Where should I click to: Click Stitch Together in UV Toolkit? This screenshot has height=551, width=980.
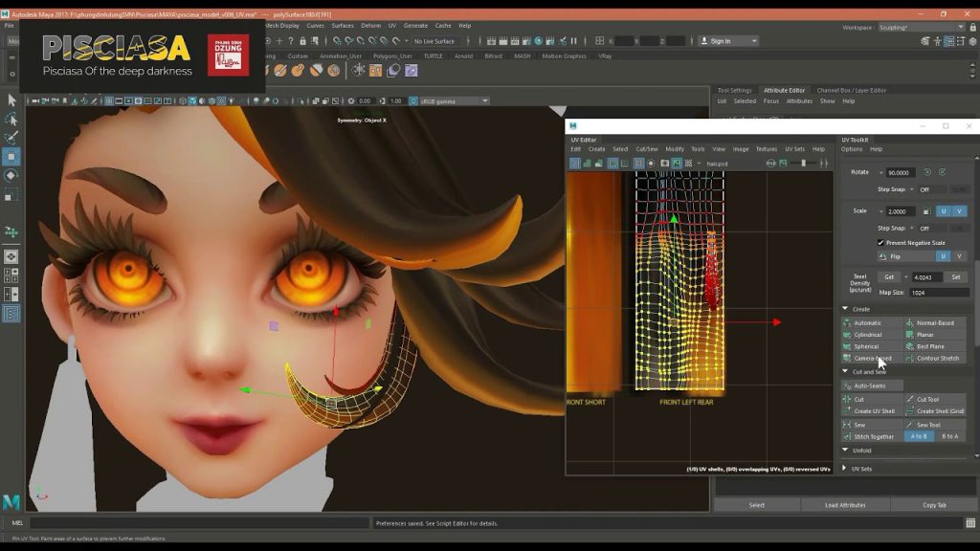[872, 436]
